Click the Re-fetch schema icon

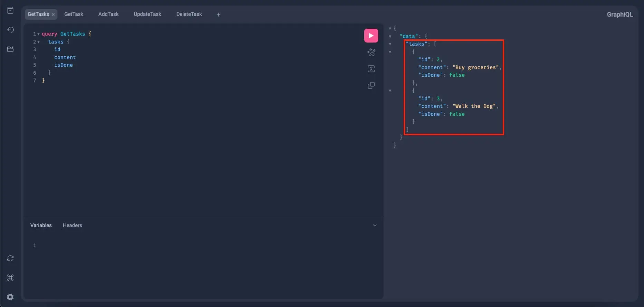10,258
